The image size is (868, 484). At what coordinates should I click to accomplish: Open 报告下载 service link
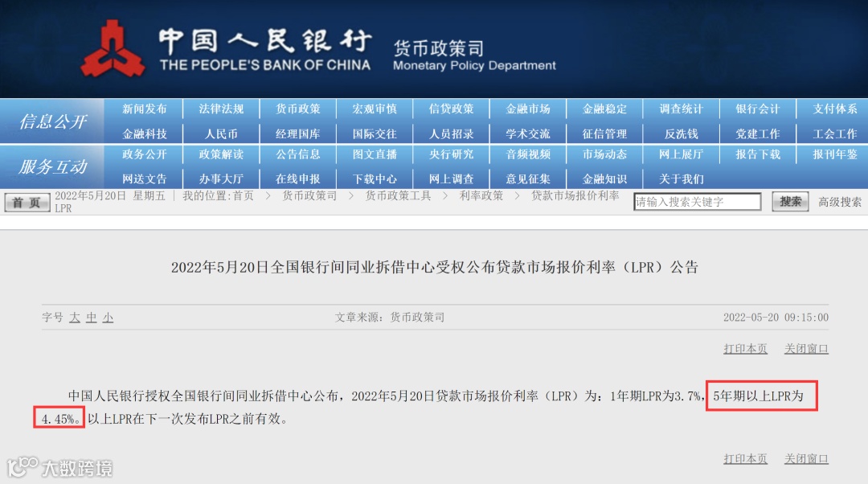(758, 154)
